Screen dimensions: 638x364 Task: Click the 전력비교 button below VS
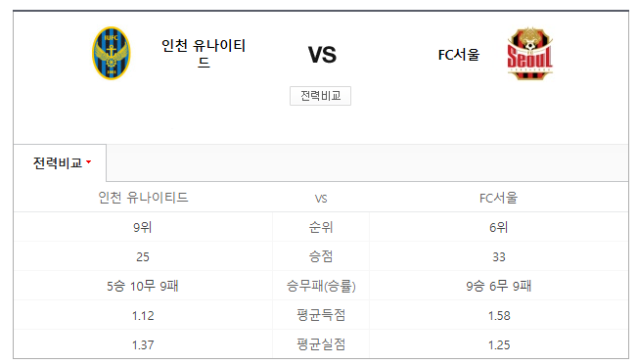tap(320, 96)
